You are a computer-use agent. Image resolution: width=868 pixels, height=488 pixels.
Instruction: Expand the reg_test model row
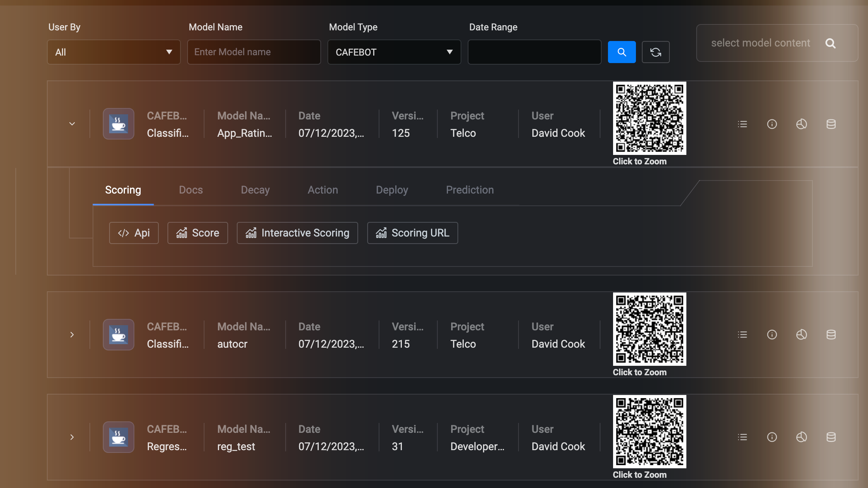(72, 437)
